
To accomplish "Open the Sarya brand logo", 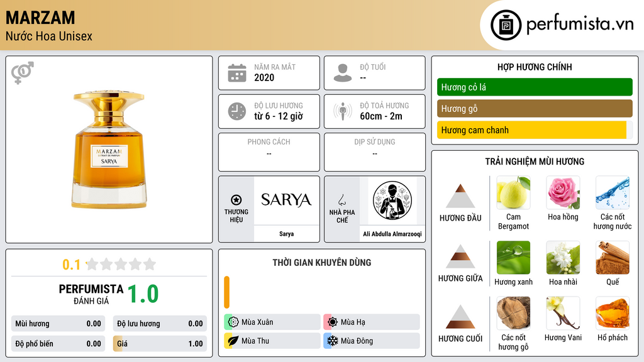I will (286, 200).
